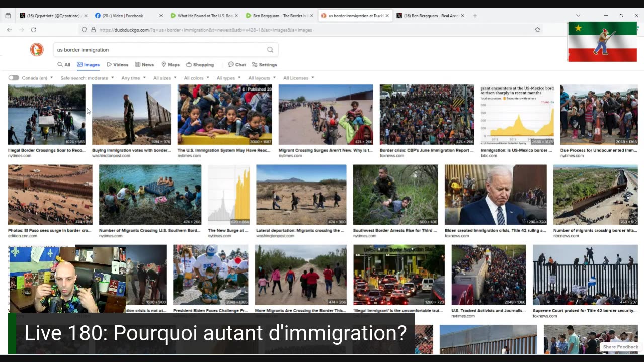Bookmark this page with the star icon

pyautogui.click(x=537, y=30)
